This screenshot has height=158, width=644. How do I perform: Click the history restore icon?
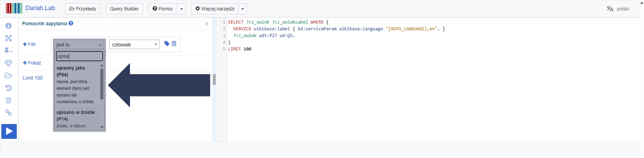(8, 88)
